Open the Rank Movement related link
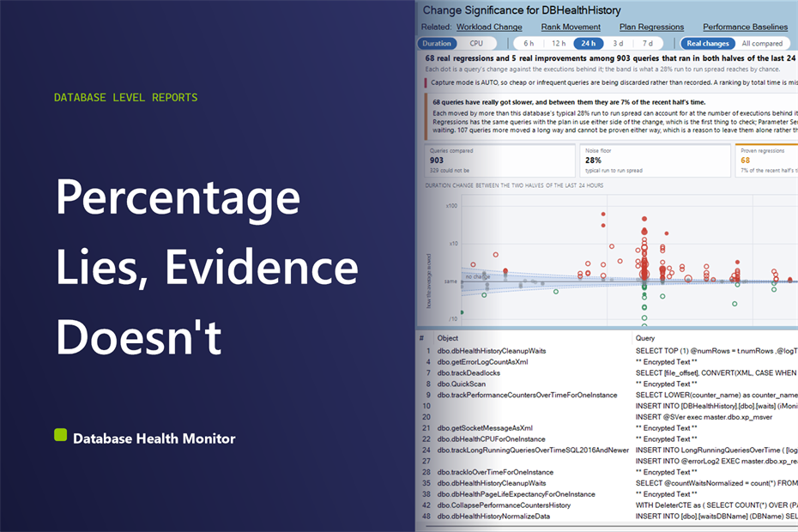The height and width of the screenshot is (532, 798). coord(571,27)
